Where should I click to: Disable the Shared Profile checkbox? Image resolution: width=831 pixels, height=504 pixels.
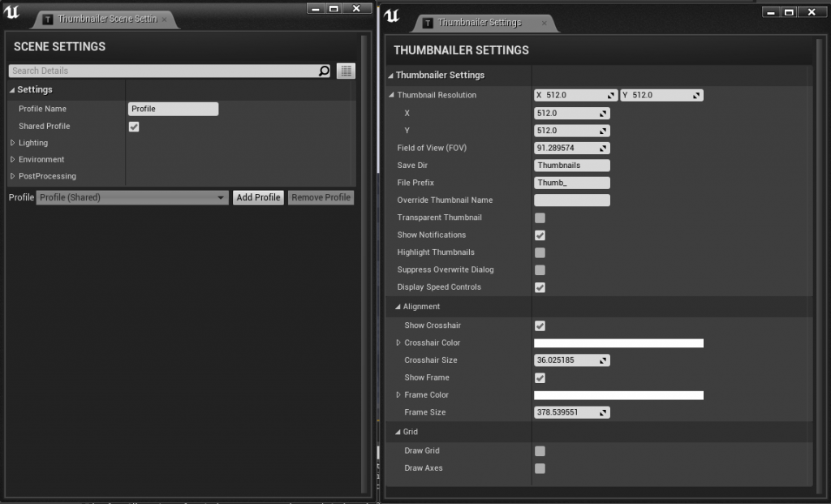134,127
